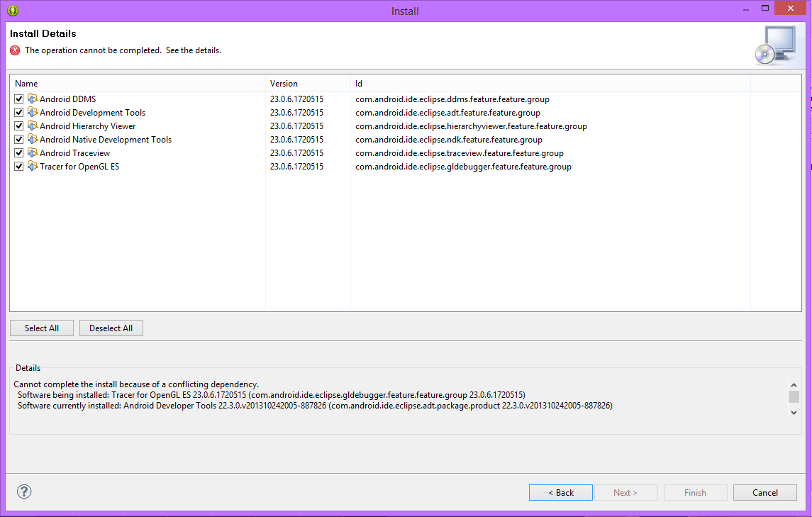The image size is (812, 517).
Task: Click the Select All button
Action: click(42, 328)
